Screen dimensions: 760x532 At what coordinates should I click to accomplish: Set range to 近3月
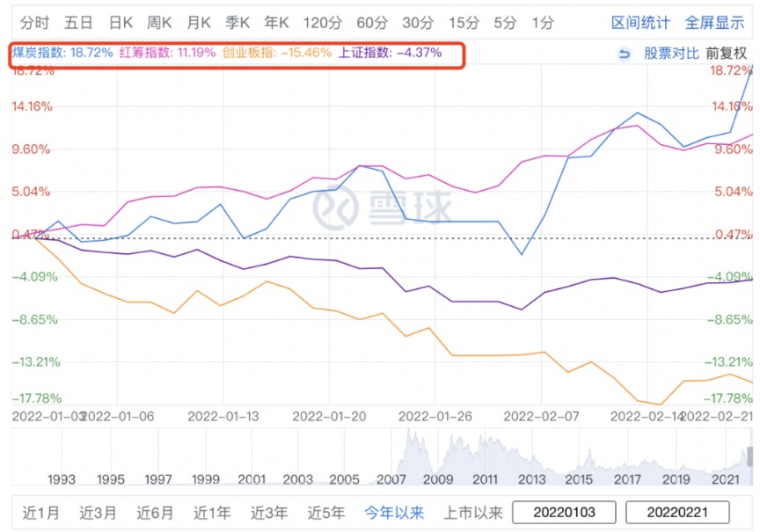[98, 513]
